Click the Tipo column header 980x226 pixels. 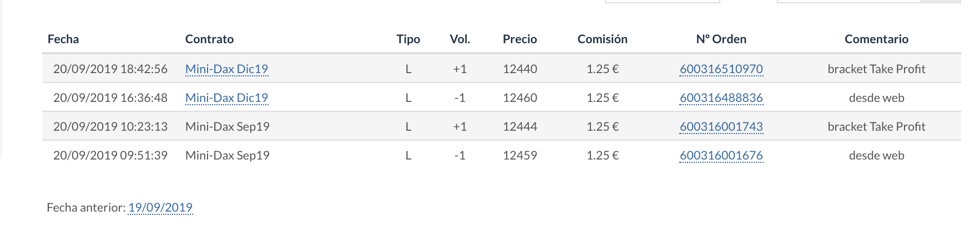pyautogui.click(x=408, y=39)
